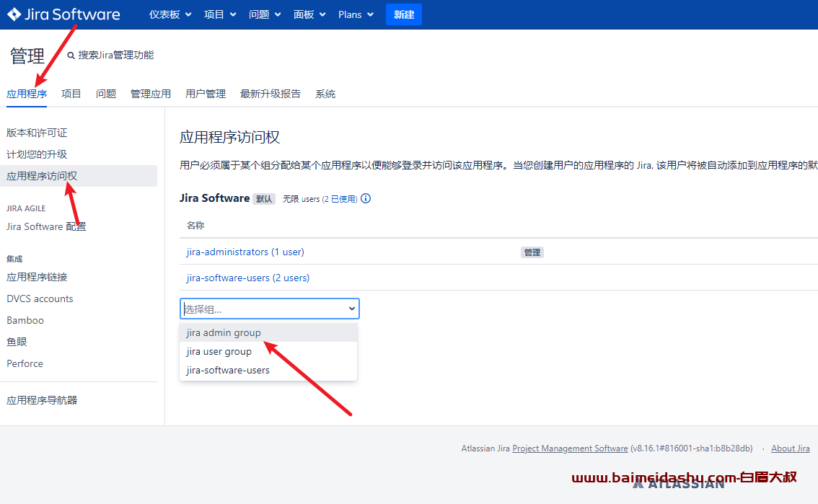Viewport: 818px width, 504px height.
Task: Open DVCS accounts in the sidebar
Action: click(40, 299)
